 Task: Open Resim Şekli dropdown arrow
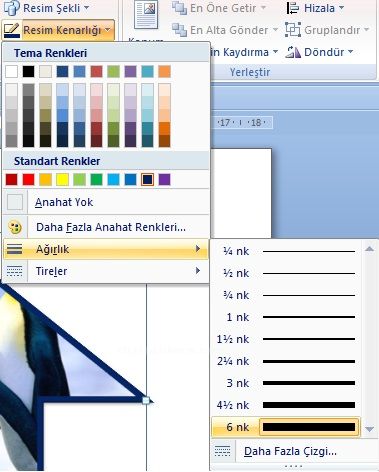pos(87,7)
